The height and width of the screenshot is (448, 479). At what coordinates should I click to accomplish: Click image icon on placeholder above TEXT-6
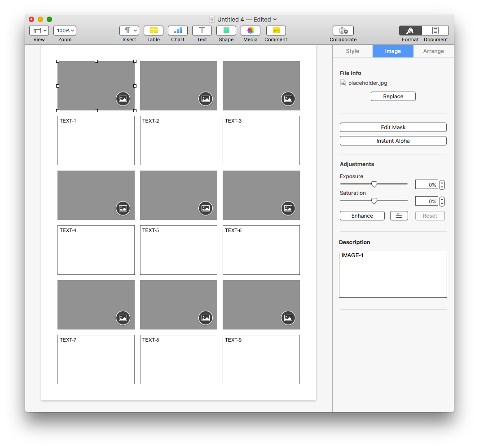[x=288, y=208]
